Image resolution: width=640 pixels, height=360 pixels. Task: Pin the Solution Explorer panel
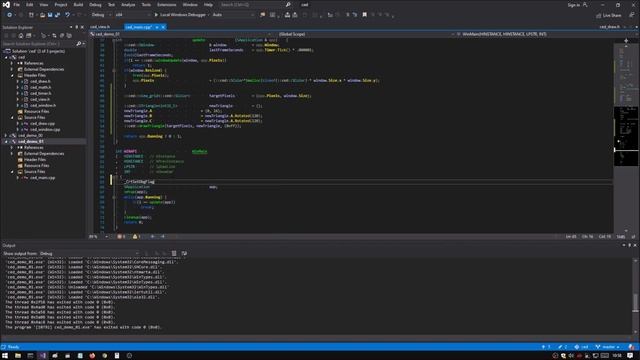point(76,27)
